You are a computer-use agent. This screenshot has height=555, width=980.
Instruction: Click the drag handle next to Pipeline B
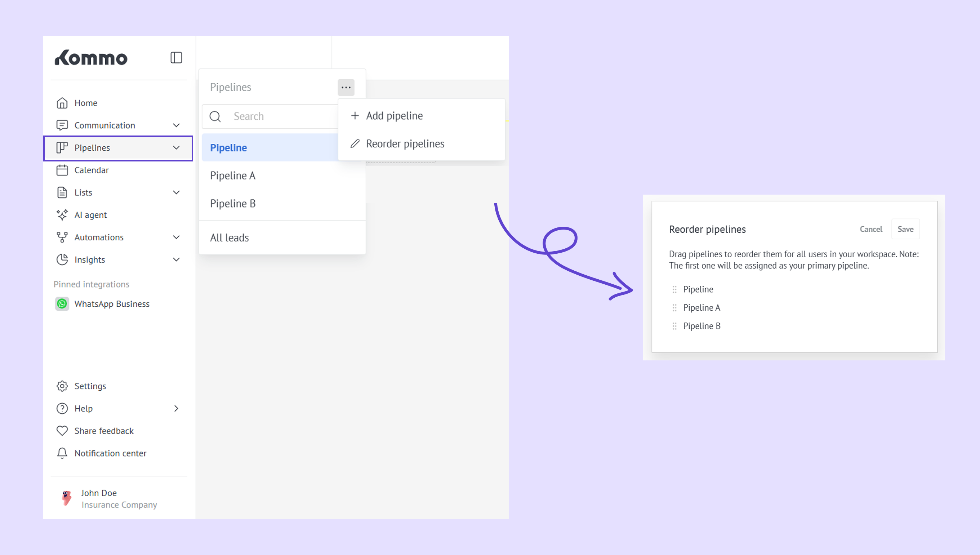[x=674, y=326]
